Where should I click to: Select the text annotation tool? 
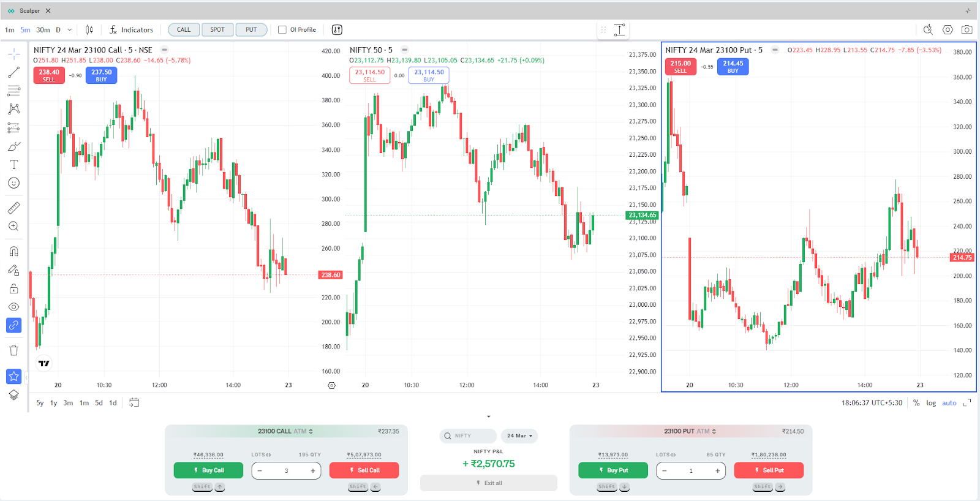pyautogui.click(x=13, y=164)
